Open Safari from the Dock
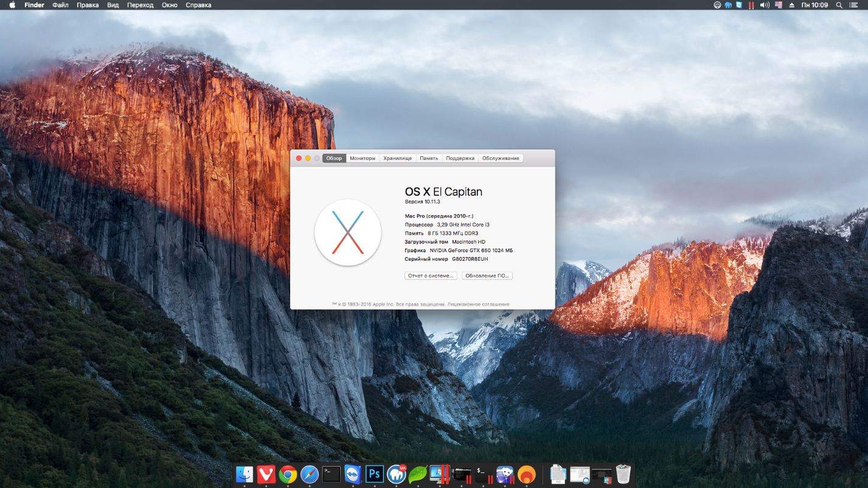 coord(310,474)
